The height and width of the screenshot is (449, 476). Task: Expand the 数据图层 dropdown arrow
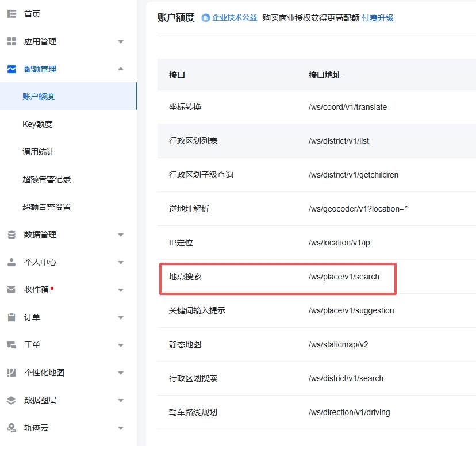[121, 401]
